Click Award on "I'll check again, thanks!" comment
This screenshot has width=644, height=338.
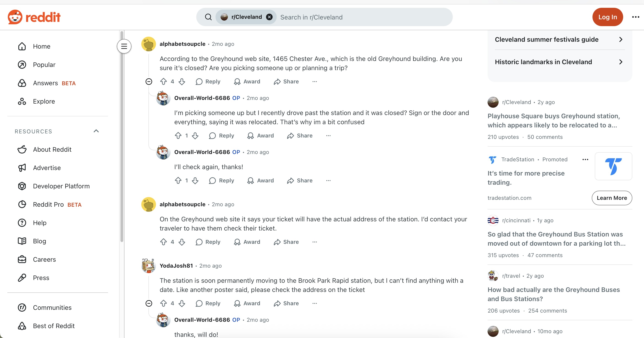[x=260, y=181]
